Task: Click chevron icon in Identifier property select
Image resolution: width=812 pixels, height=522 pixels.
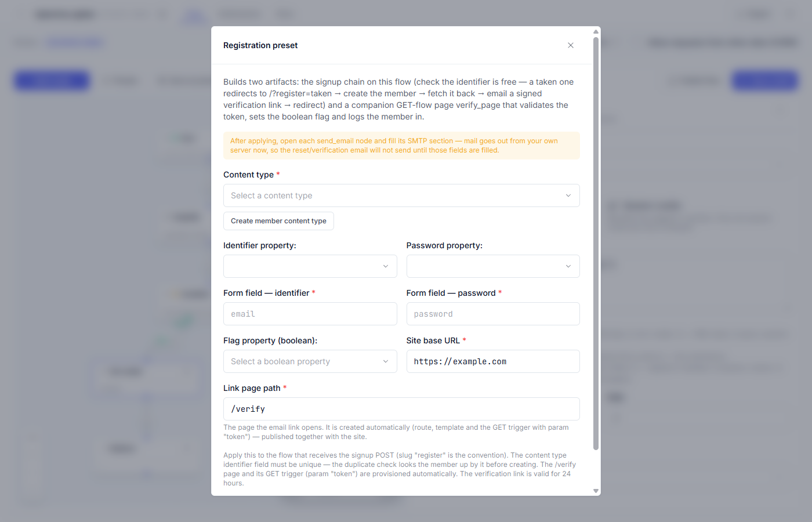Action: (386, 266)
